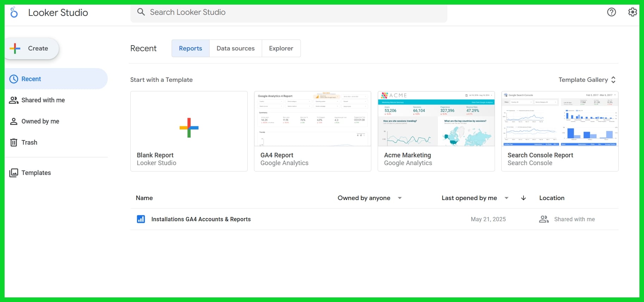Click the search magnifier icon
Image resolution: width=644 pixels, height=302 pixels.
pyautogui.click(x=141, y=12)
